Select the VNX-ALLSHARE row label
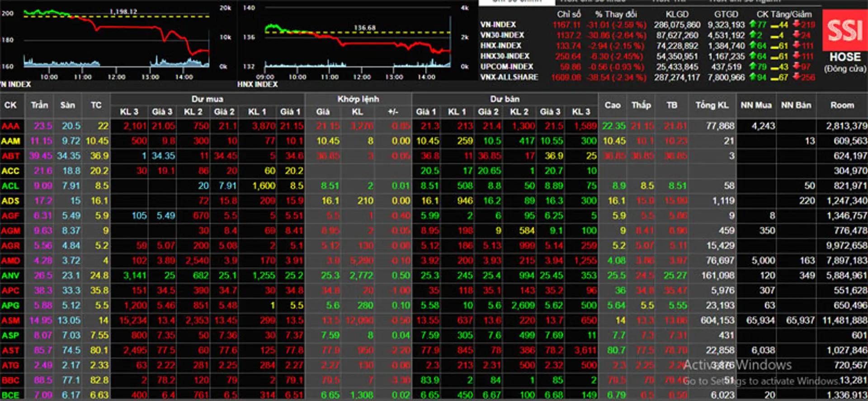 point(509,77)
